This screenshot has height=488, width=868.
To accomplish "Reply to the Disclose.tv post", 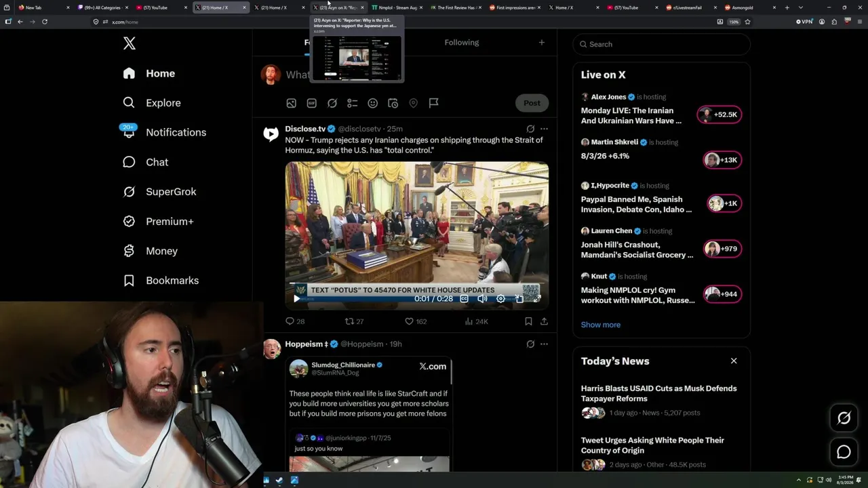I will (295, 321).
